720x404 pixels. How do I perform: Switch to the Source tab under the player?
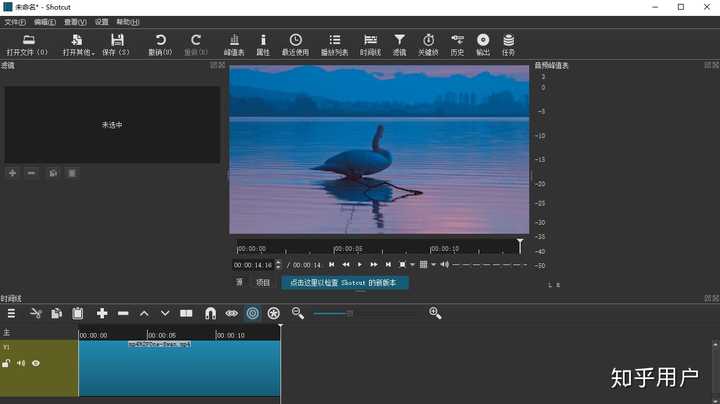point(239,282)
